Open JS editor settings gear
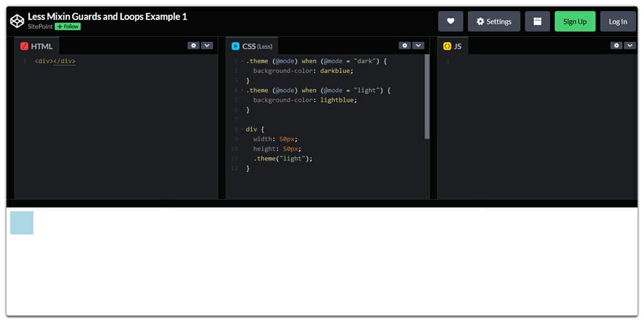The image size is (644, 322). [x=616, y=46]
